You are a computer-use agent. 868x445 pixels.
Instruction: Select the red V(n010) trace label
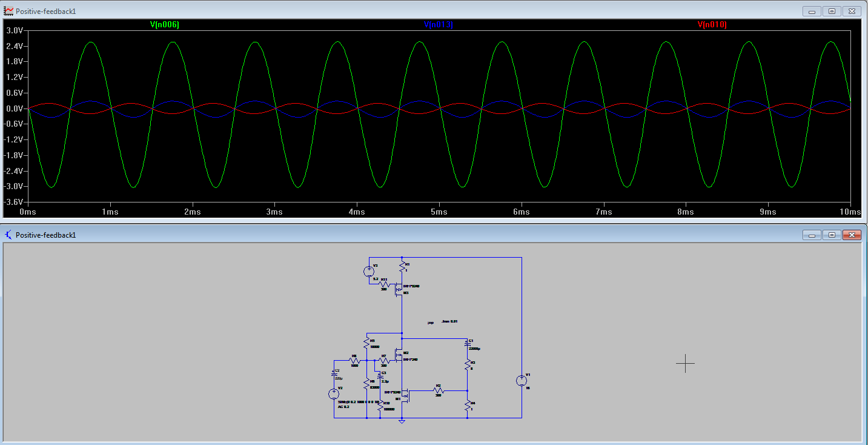(x=712, y=25)
